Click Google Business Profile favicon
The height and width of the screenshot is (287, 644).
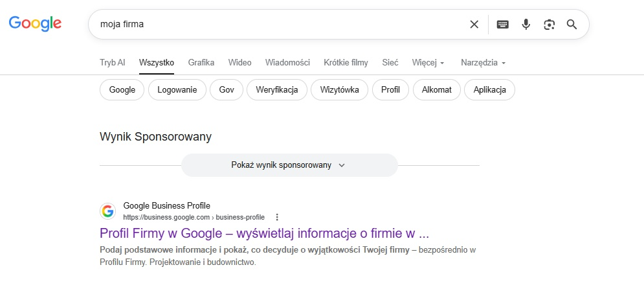[x=107, y=211]
